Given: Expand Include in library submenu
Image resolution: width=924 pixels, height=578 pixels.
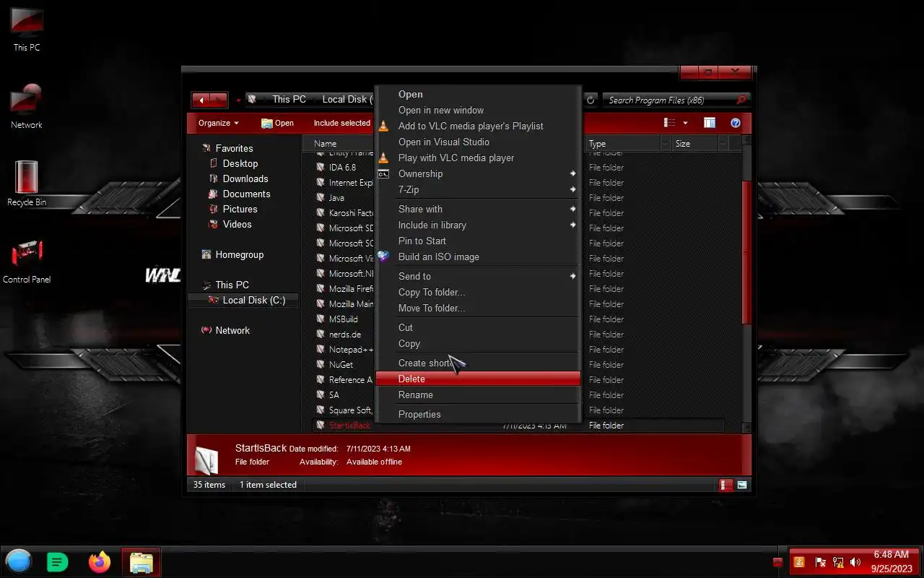Looking at the screenshot, I should pos(479,225).
